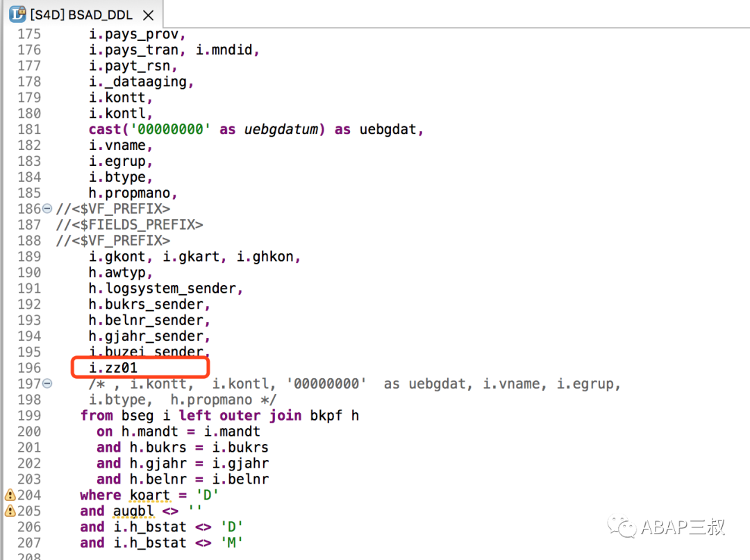Click underlined 'augbl' on line 205

(x=133, y=511)
